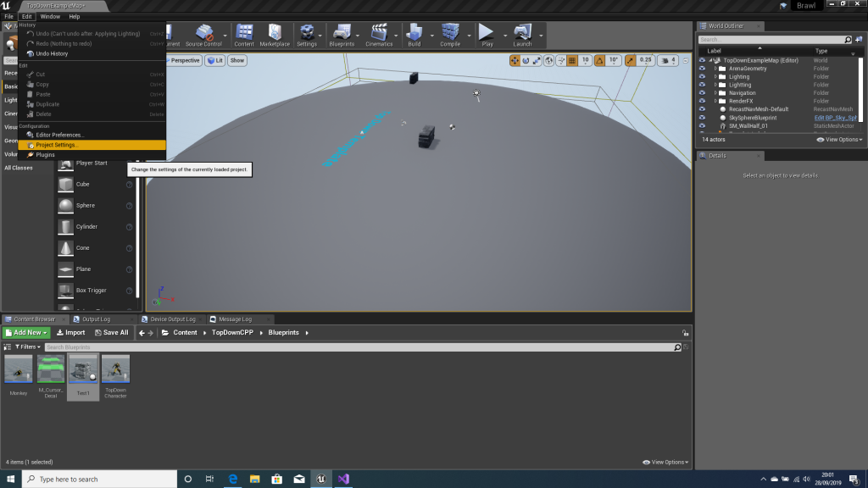Click the Cinematics clapperboard icon
The image size is (868, 488).
click(379, 33)
